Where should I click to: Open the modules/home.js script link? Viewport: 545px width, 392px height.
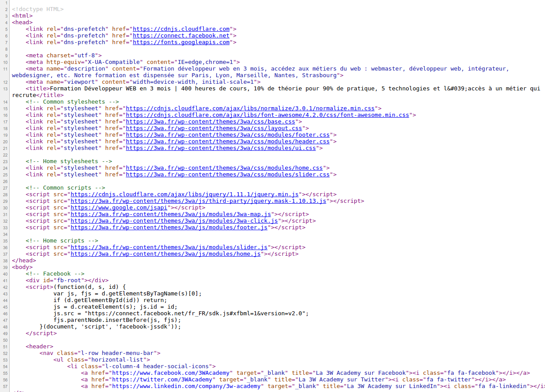[165, 254]
